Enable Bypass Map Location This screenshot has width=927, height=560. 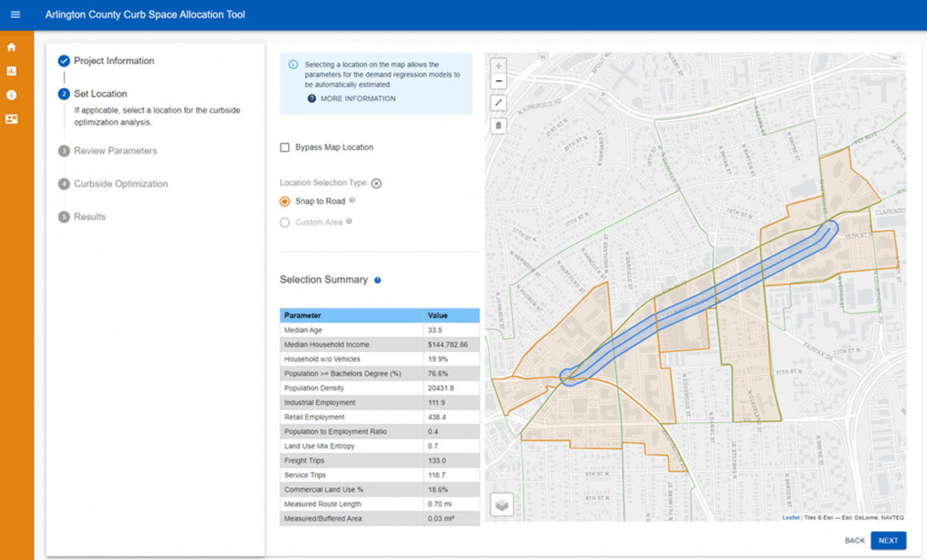pyautogui.click(x=285, y=147)
